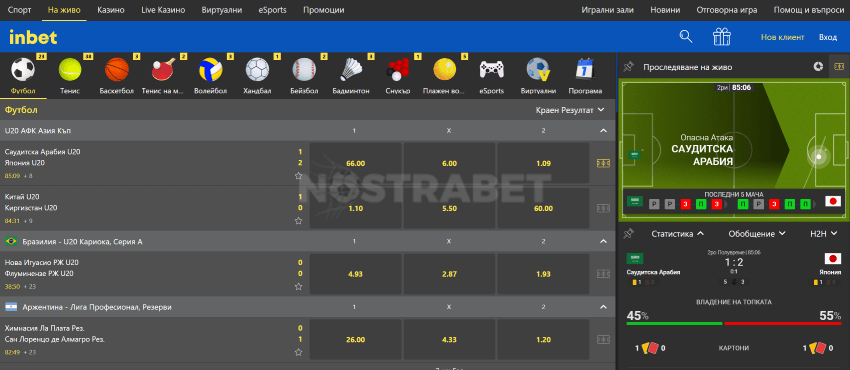Open pitch tracker for Химнасия Ла Плата match

click(x=603, y=340)
